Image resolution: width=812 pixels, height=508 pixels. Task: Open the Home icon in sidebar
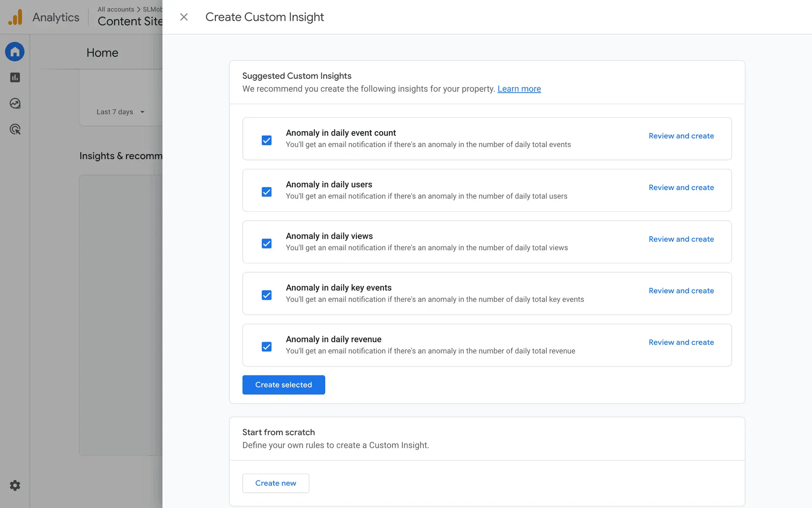click(15, 52)
